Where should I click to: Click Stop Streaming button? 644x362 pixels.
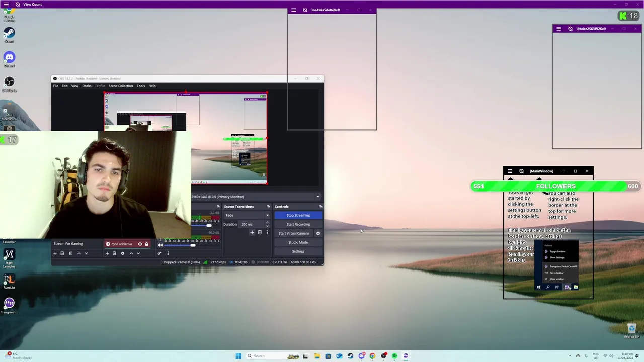pyautogui.click(x=298, y=215)
